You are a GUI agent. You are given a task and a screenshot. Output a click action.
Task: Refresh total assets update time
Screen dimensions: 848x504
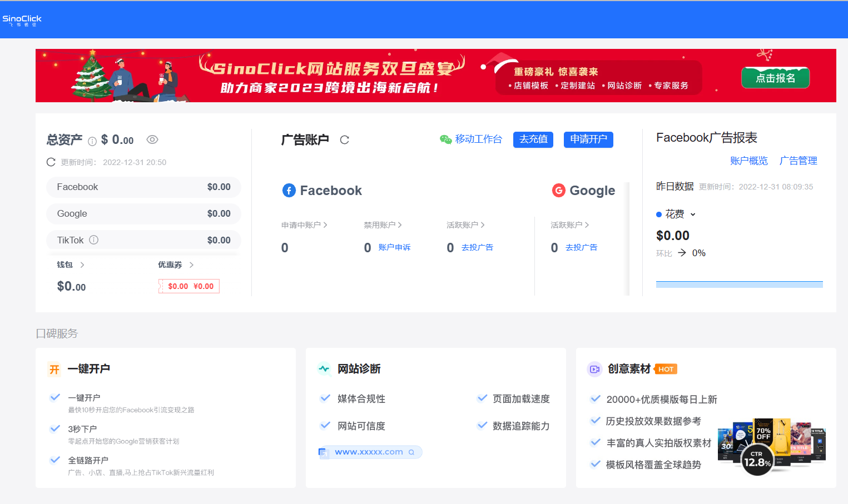coord(51,162)
